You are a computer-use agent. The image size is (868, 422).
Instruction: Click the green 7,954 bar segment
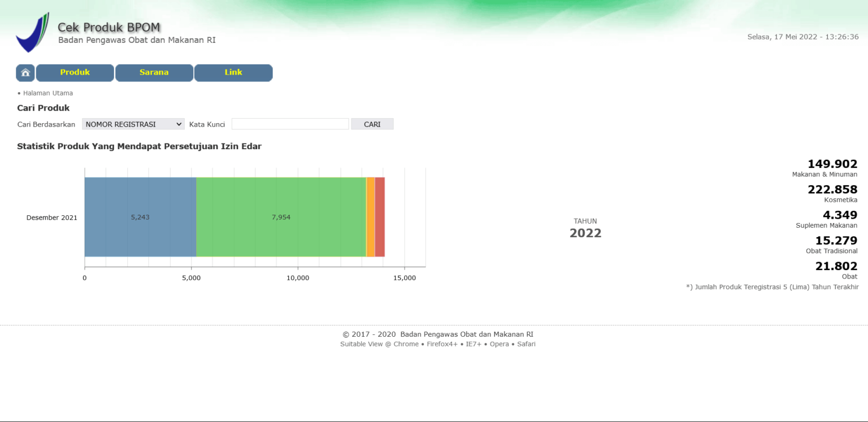pos(281,217)
